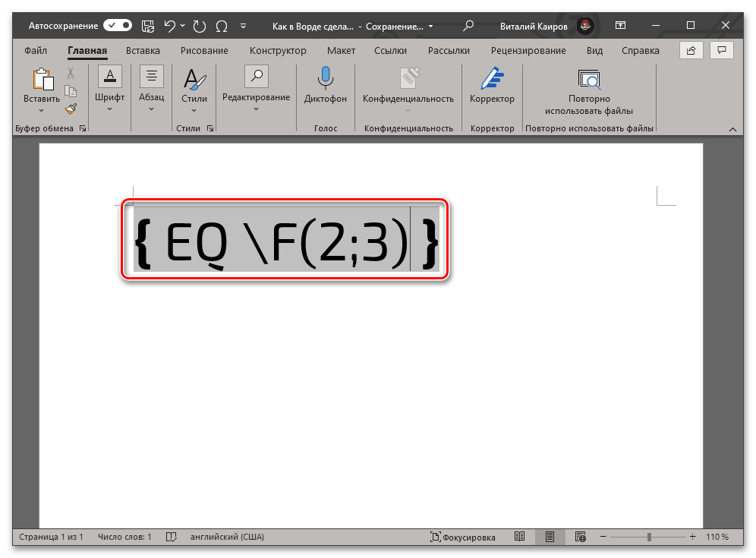This screenshot has height=558, width=756.
Task: Open the Стили dialog launcher
Action: click(210, 128)
